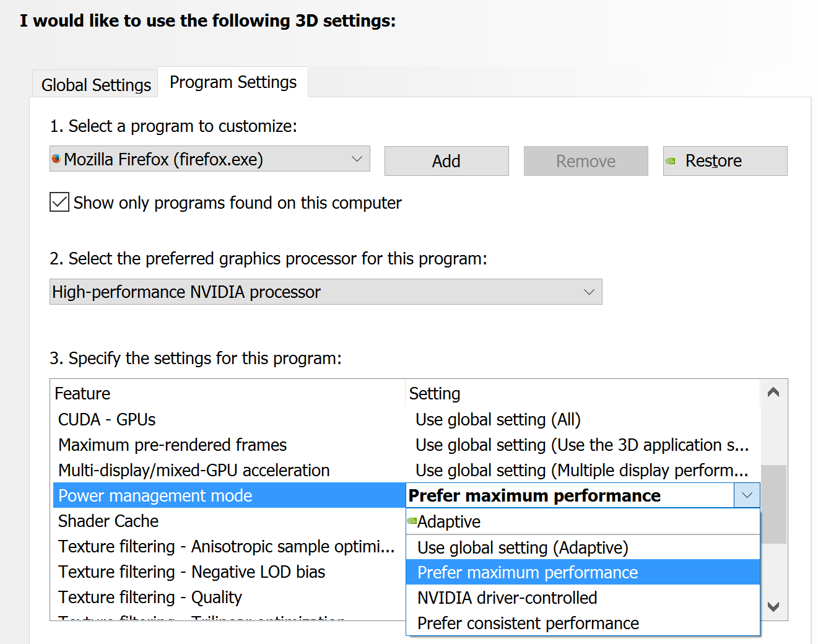Select the Program Settings tab

point(233,82)
